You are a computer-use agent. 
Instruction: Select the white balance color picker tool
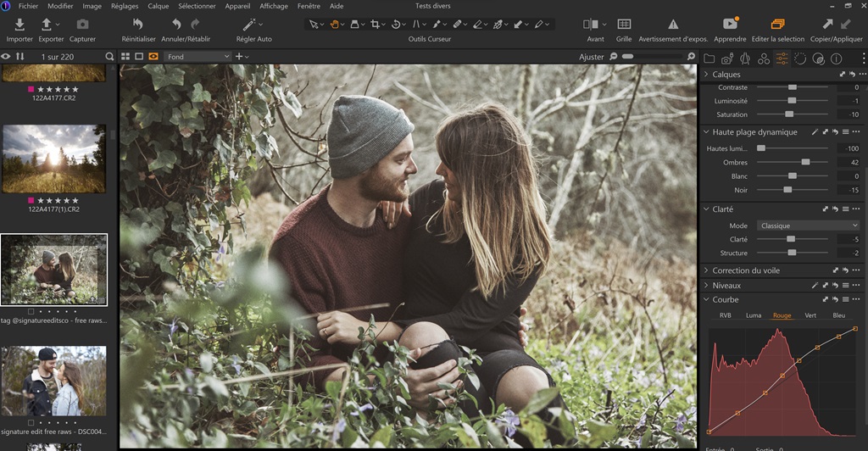tap(498, 25)
